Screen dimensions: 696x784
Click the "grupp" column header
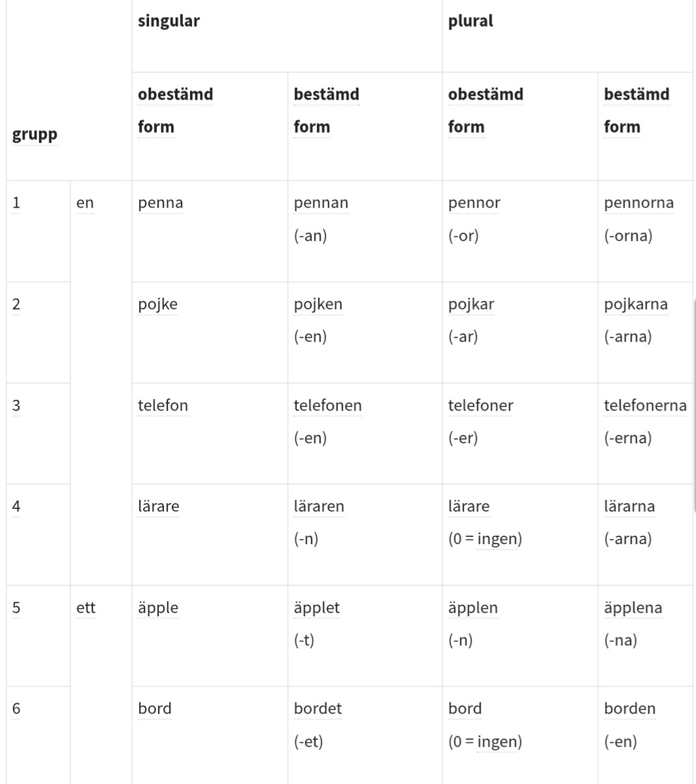tap(35, 135)
